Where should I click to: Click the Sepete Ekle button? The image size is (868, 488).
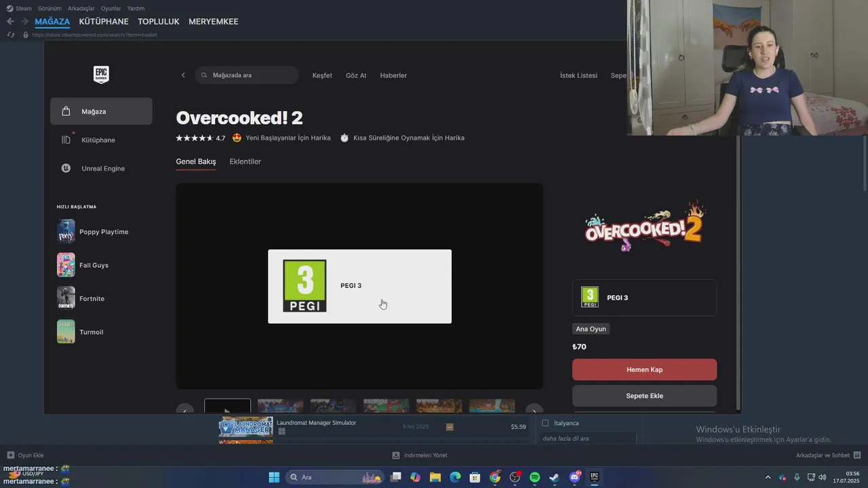click(x=644, y=396)
